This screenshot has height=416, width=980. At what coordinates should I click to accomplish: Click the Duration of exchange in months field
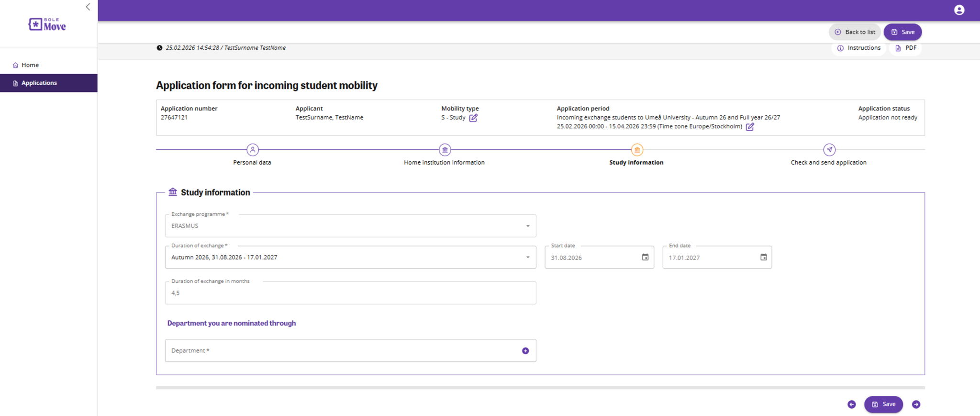(350, 293)
